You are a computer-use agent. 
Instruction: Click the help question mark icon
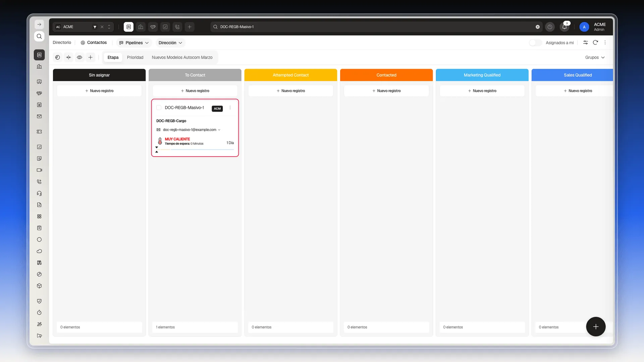(550, 27)
